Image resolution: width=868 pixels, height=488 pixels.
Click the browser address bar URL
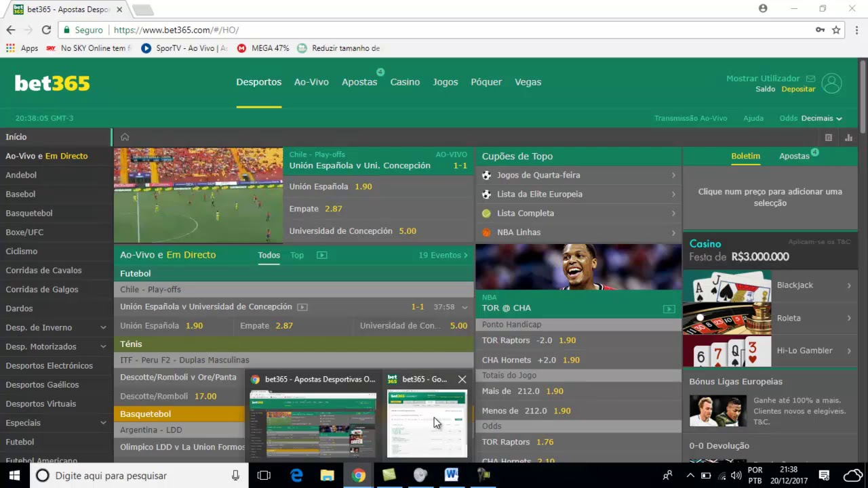coord(176,30)
